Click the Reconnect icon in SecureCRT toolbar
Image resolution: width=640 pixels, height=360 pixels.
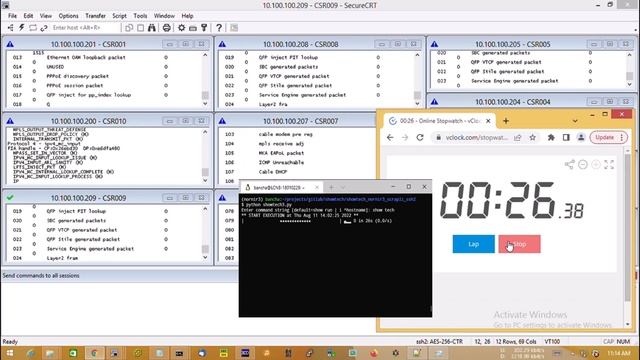[x=33, y=28]
